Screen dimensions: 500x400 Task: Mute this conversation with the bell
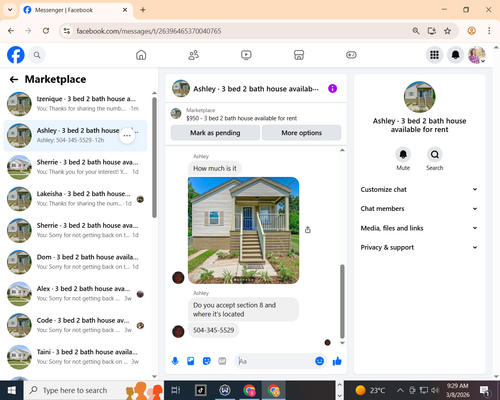tap(403, 155)
